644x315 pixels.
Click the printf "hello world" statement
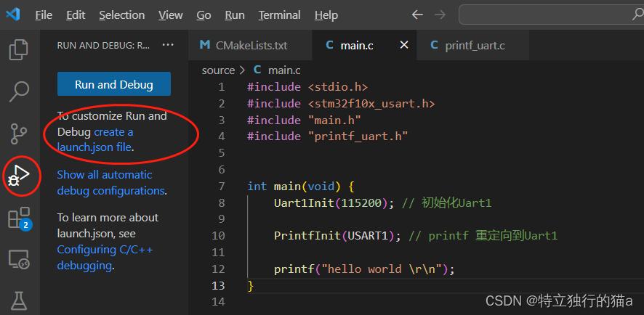click(x=364, y=269)
